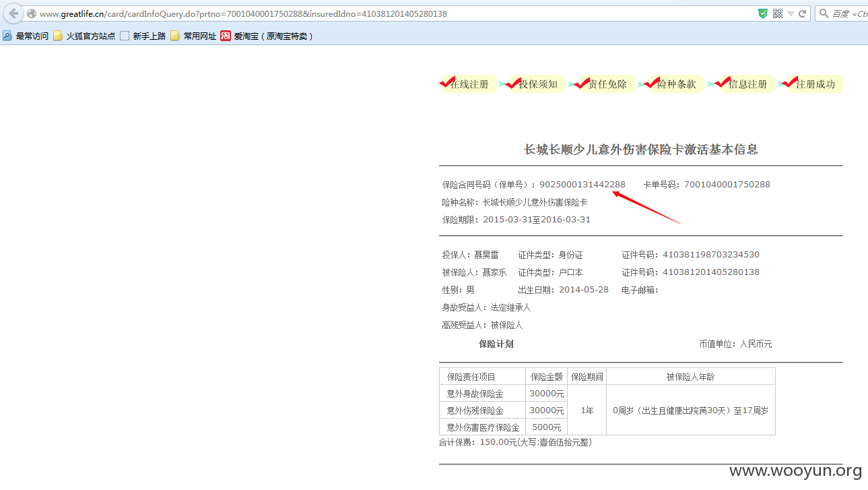Reload the page with the refresh icon
The image size is (868, 490).
[x=803, y=13]
